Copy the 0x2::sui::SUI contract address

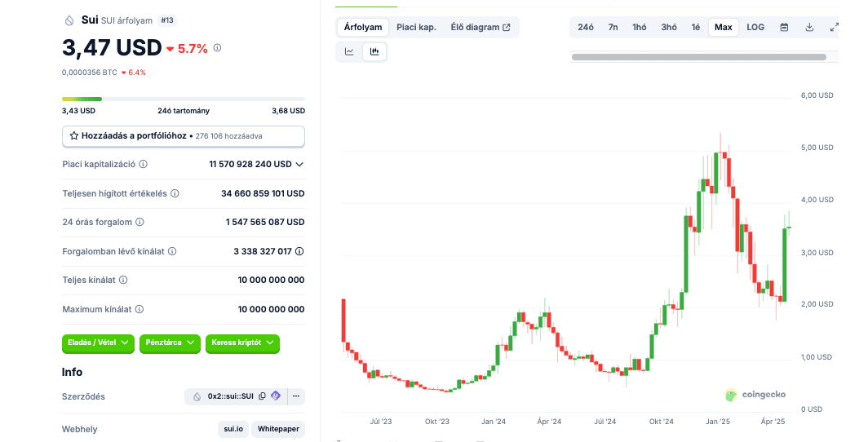coord(263,396)
